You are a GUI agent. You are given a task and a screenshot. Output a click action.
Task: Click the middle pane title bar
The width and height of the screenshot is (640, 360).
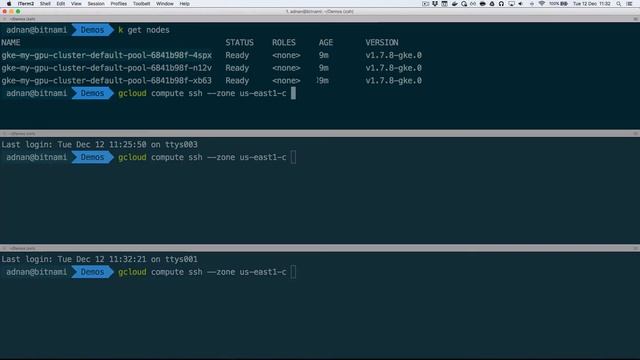tap(320, 133)
